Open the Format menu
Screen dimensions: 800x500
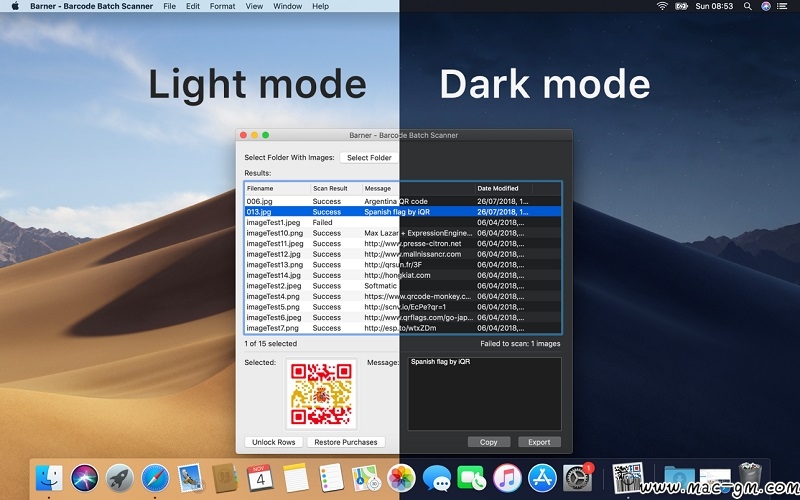click(222, 6)
